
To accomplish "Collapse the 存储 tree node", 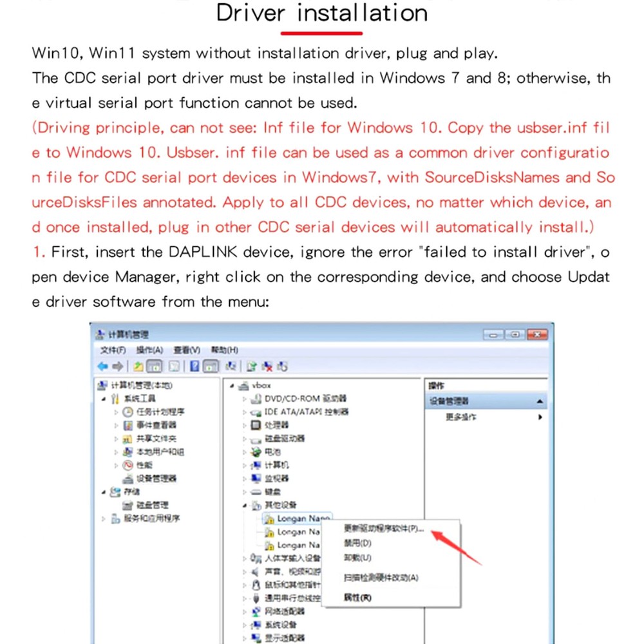I will pos(104,492).
